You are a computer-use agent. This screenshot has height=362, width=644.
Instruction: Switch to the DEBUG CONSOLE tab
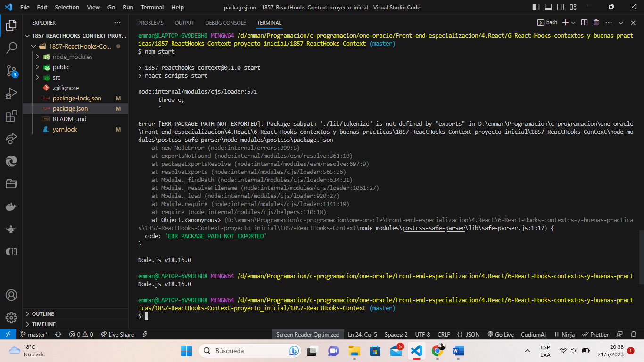pyautogui.click(x=225, y=23)
